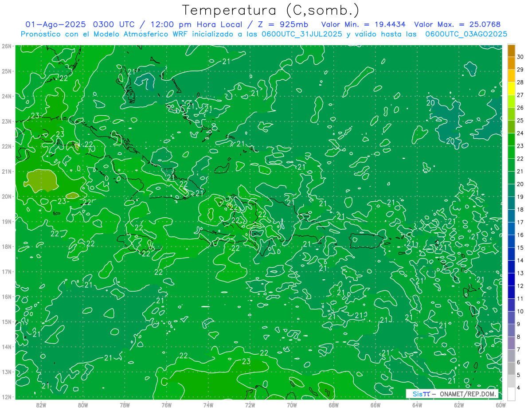Click the 14N latitude axis label
This screenshot has width=532, height=411.
pyautogui.click(x=7, y=347)
